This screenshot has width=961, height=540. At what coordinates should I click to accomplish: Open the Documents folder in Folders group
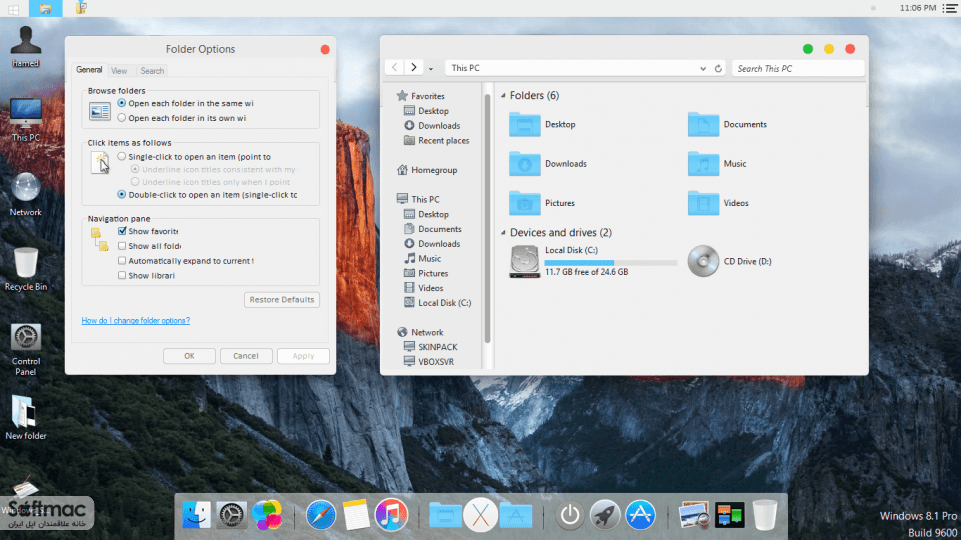click(x=727, y=124)
